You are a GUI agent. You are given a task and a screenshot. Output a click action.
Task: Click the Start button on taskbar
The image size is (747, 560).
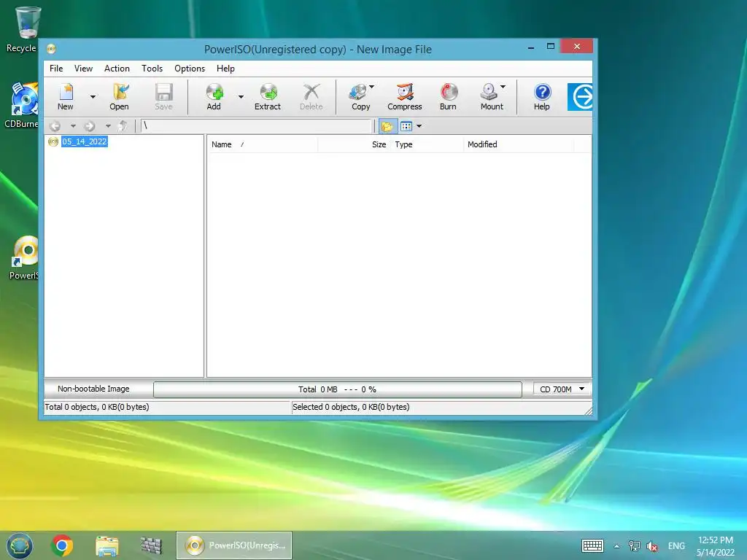(x=20, y=545)
